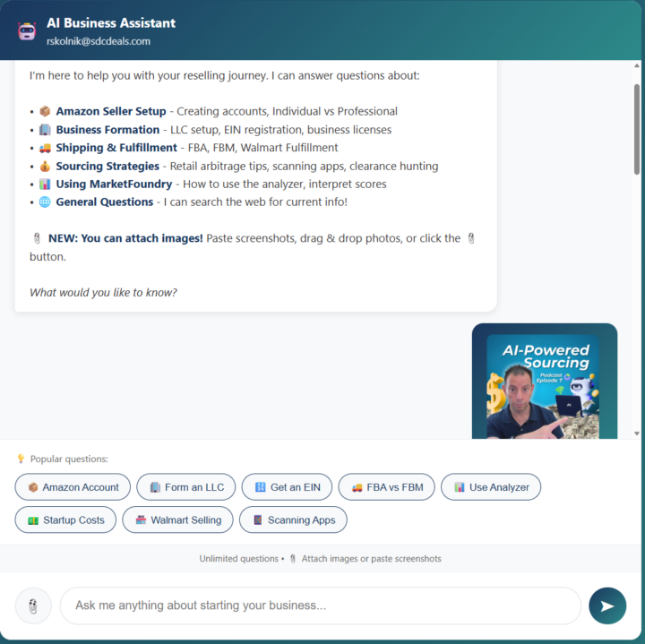The width and height of the screenshot is (645, 644).
Task: Click the paperclip icon in the Unlimited questions footer
Action: 293,559
